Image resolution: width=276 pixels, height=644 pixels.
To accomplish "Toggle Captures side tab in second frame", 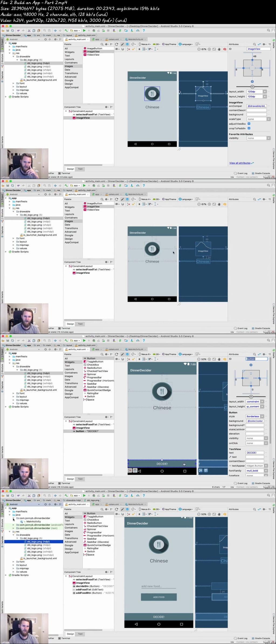I will click(x=2, y=232).
